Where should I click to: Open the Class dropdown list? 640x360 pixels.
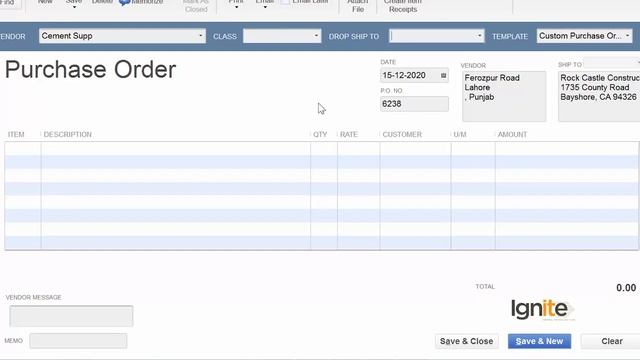316,36
